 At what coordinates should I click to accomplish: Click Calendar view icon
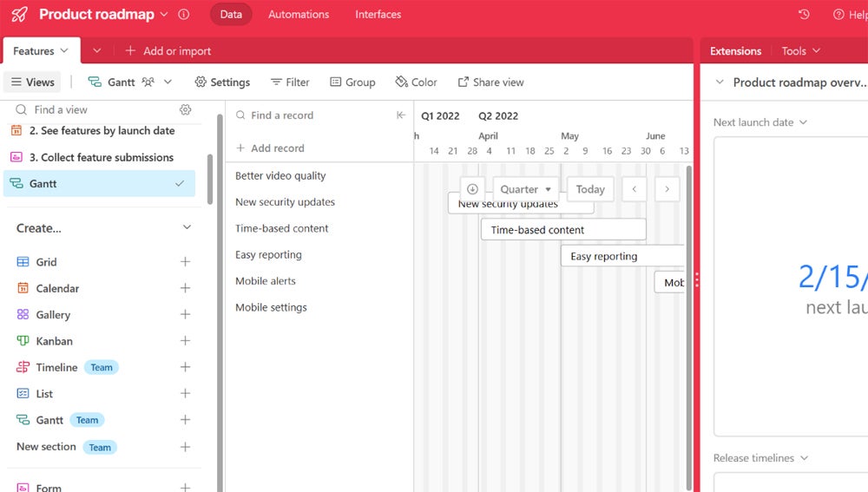tap(23, 288)
